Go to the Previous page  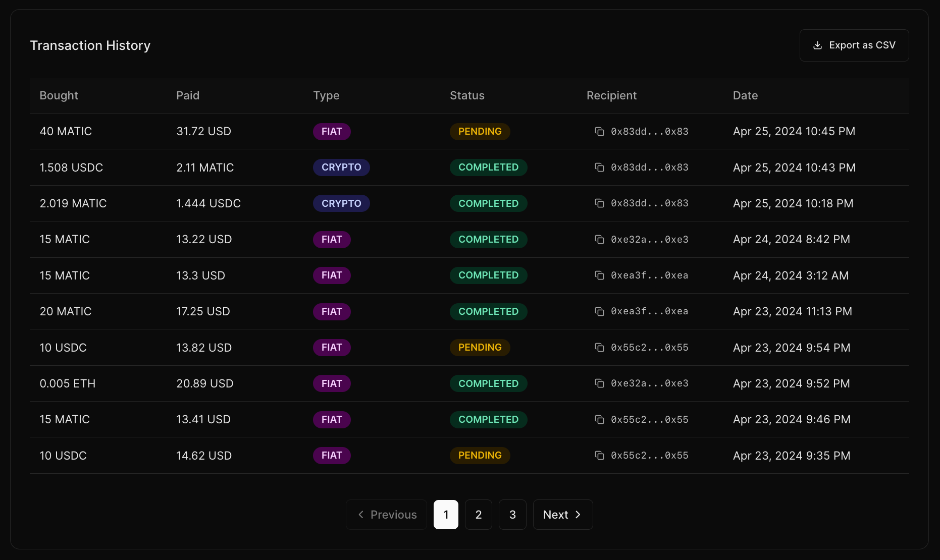pos(387,515)
